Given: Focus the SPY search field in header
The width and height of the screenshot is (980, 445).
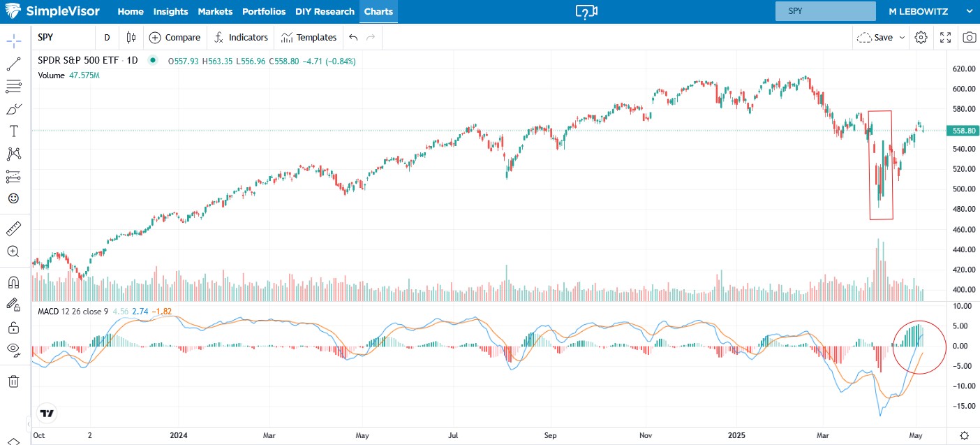Looking at the screenshot, I should tap(825, 11).
